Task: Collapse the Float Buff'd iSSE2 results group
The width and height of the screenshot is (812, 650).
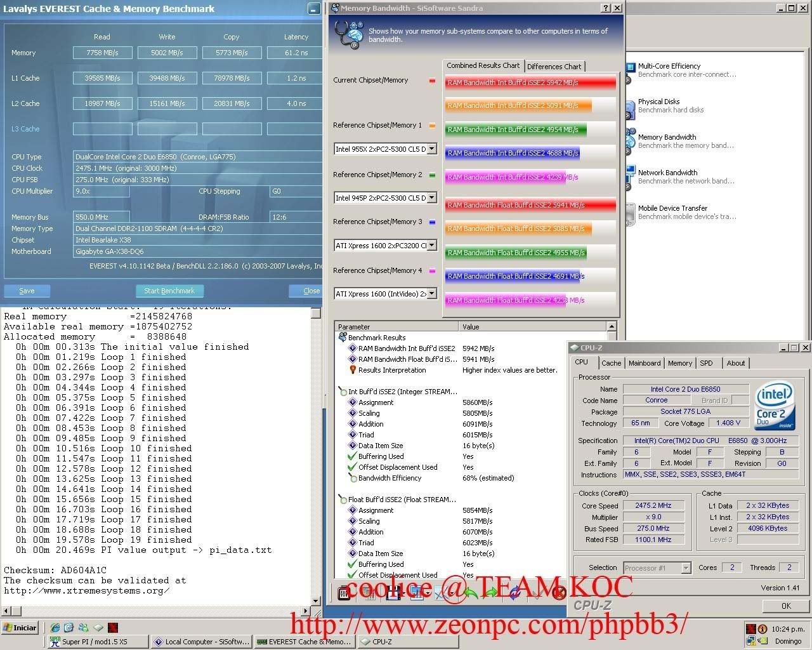Action: (343, 500)
